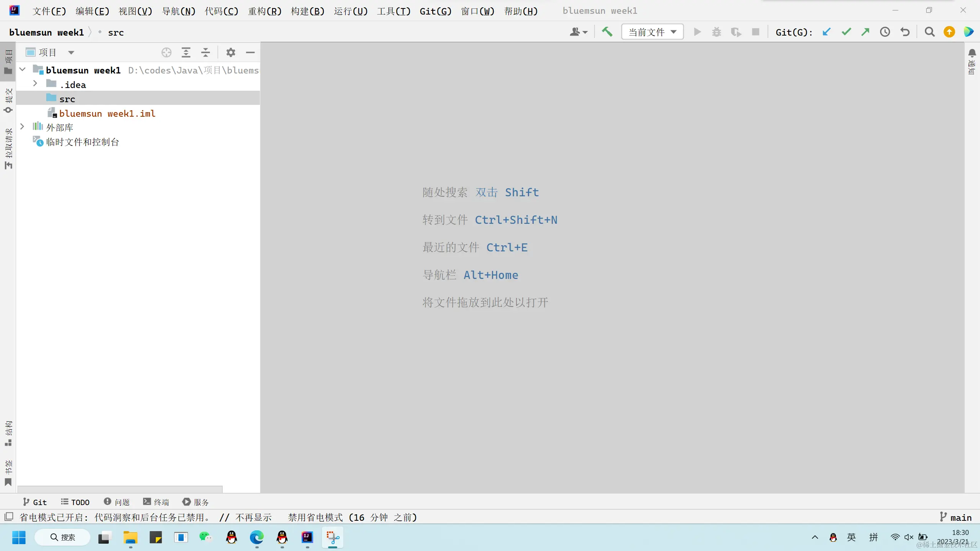Viewport: 980px width, 551px height.
Task: Expand the .idea folder
Action: pos(35,84)
